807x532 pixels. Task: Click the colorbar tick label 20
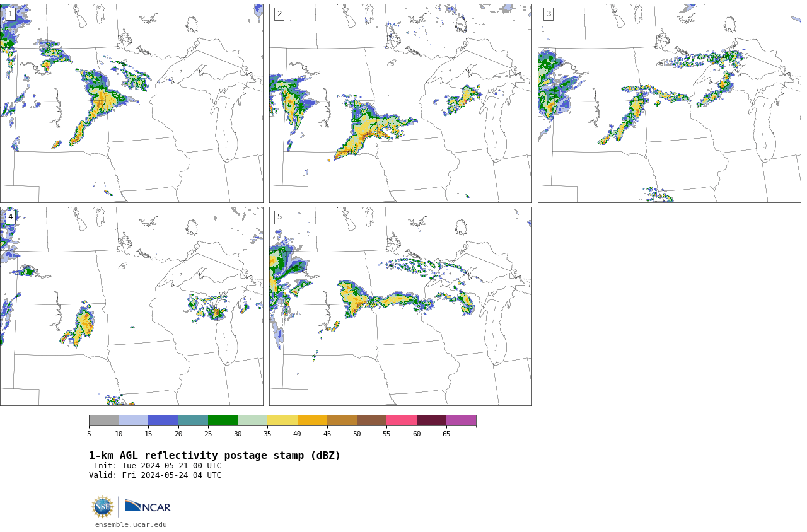tap(178, 434)
